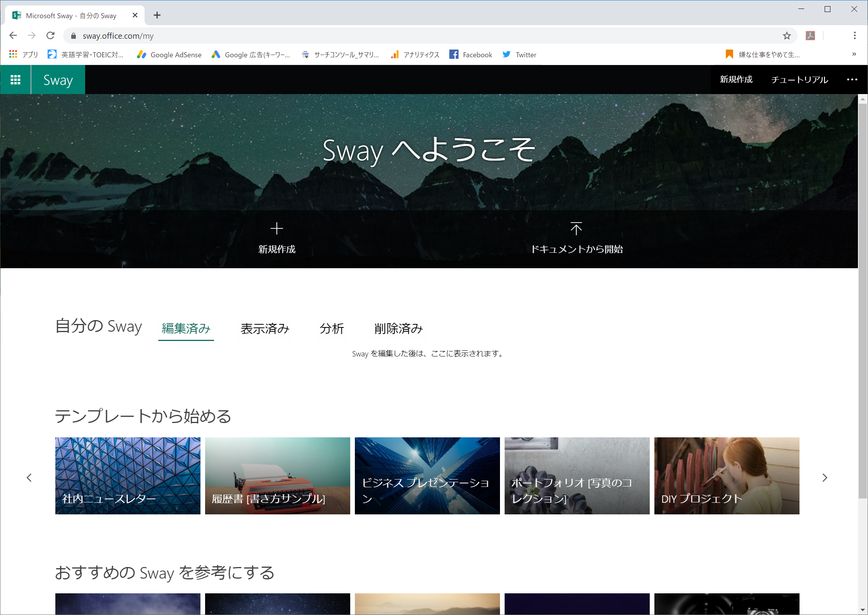Open the サーチコンソール bookmark

pyautogui.click(x=340, y=55)
